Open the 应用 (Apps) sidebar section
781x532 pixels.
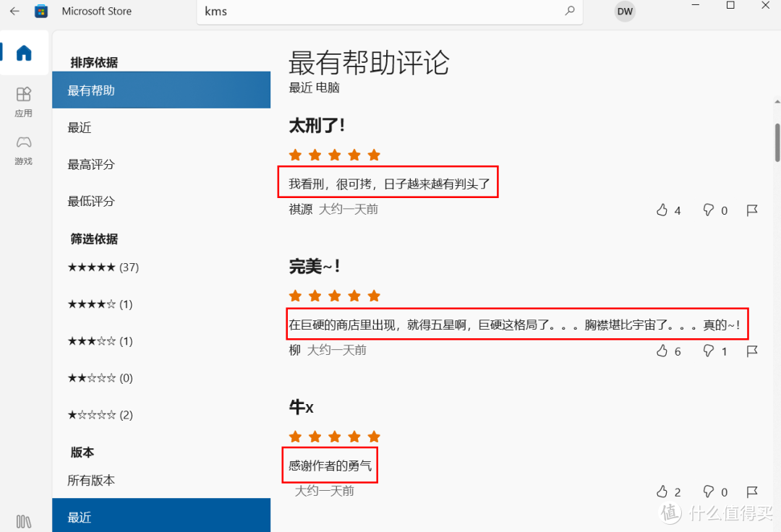click(23, 101)
